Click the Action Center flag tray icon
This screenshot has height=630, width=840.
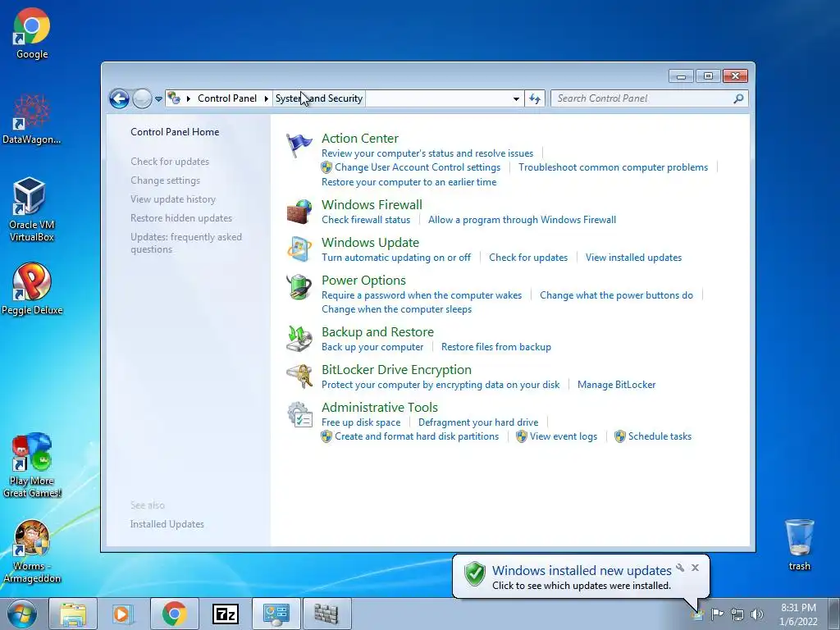pyautogui.click(x=717, y=614)
